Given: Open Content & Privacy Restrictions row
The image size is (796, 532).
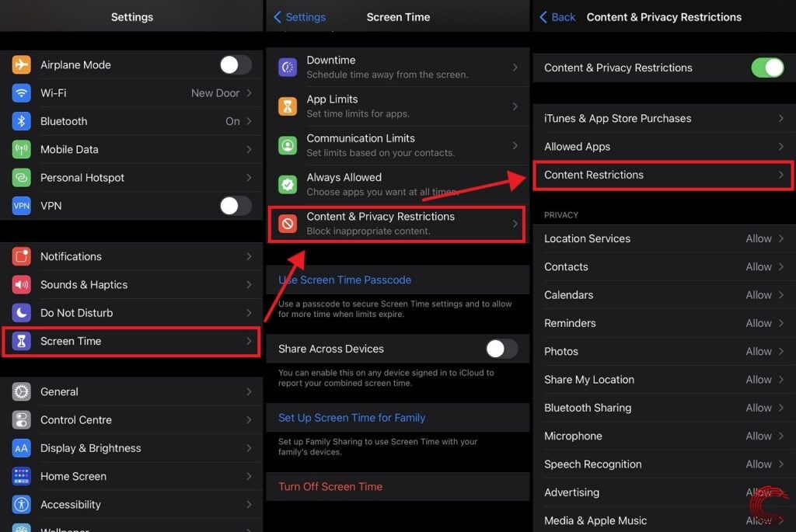Looking at the screenshot, I should click(x=397, y=224).
